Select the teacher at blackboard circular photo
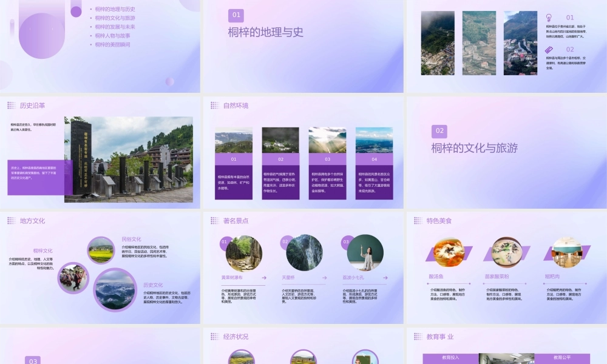607x364 pixels. pyautogui.click(x=365, y=252)
